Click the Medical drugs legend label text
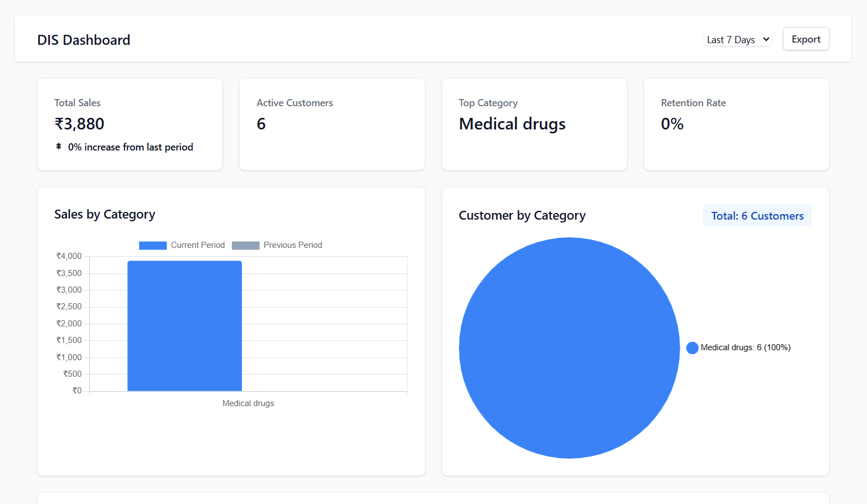Viewport: 867px width, 504px height. [746, 347]
